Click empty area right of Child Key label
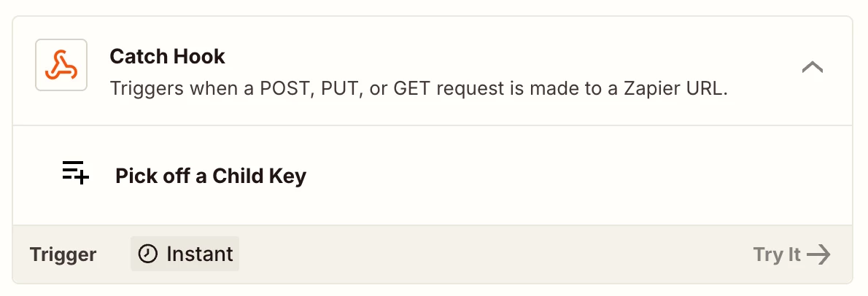Screen dimensions: 868x296 tap(554, 176)
